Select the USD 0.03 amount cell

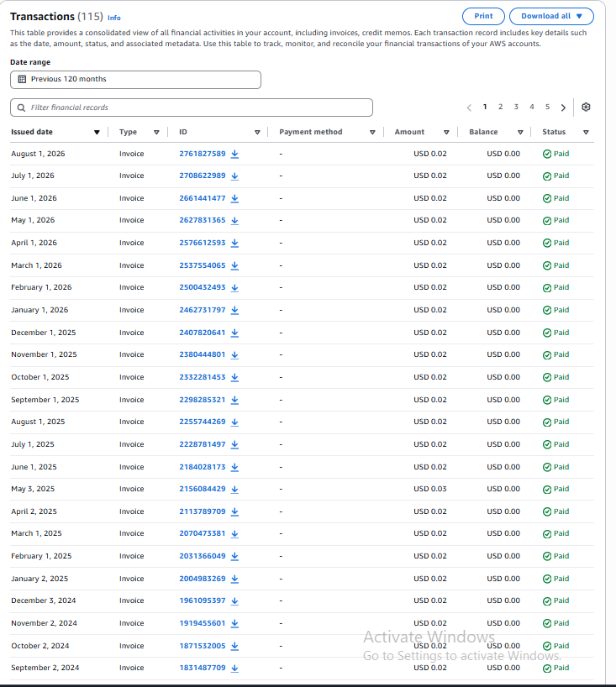(430, 489)
